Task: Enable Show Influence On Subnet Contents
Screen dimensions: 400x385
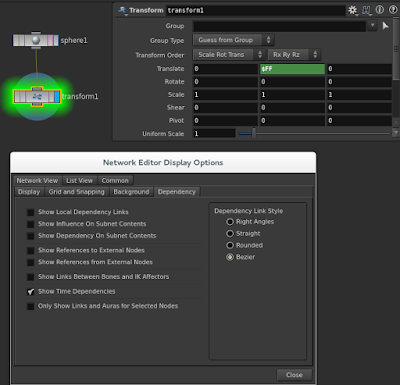Action: tap(30, 224)
